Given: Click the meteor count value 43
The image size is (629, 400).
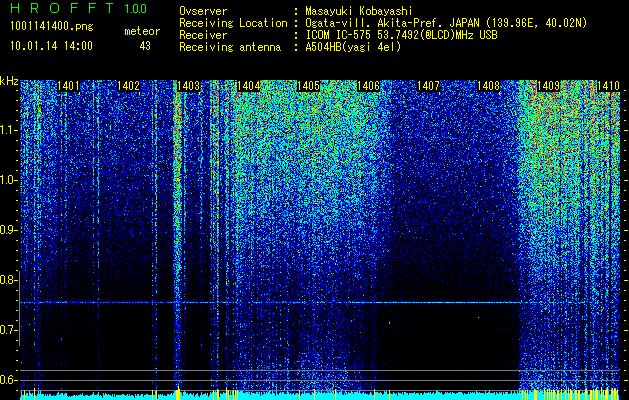Looking at the screenshot, I should (x=145, y=46).
